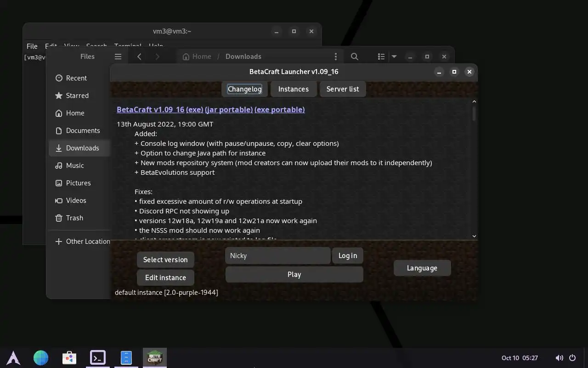Click 'Discord RPC not showing up' line
Image resolution: width=588 pixels, height=368 pixels.
pyautogui.click(x=182, y=211)
